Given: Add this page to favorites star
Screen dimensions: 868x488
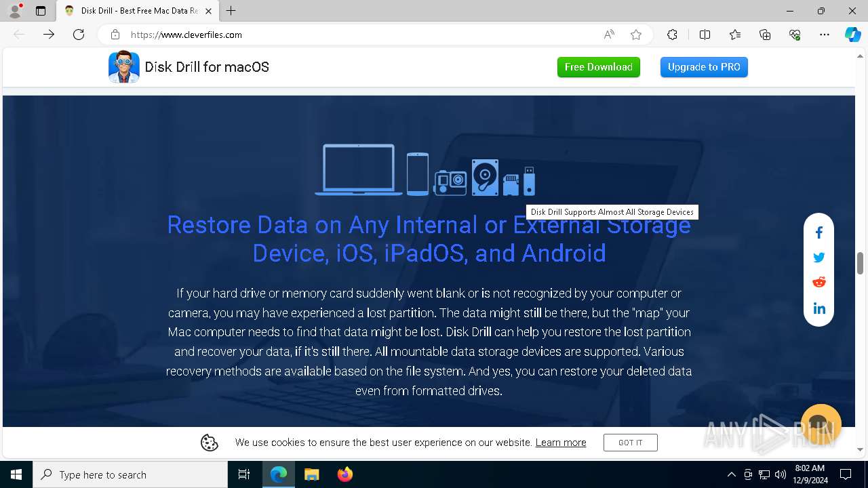Looking at the screenshot, I should (636, 35).
